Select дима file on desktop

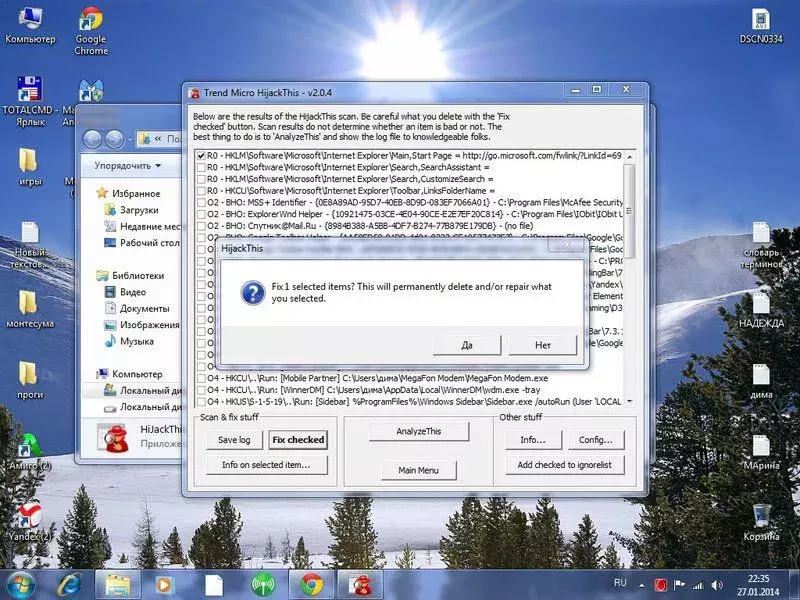point(761,381)
